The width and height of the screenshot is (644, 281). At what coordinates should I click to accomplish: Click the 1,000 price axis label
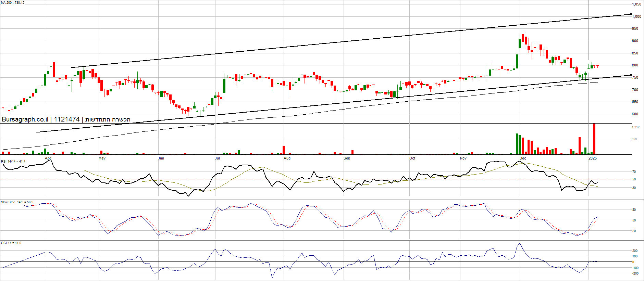[636, 16]
